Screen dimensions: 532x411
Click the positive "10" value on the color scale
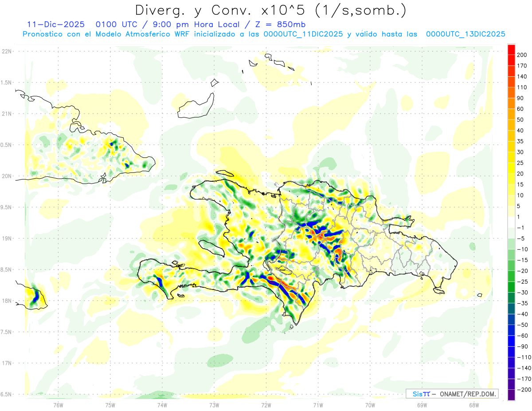tap(521, 195)
